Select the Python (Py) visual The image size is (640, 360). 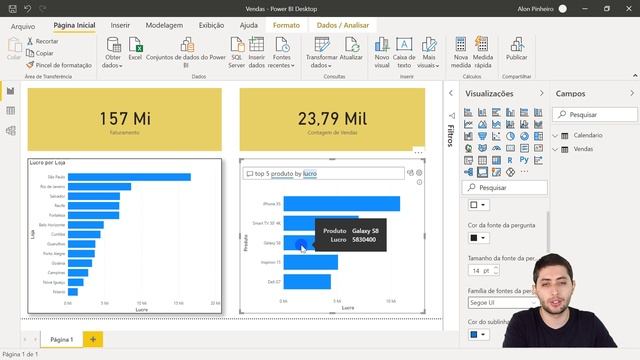524,160
